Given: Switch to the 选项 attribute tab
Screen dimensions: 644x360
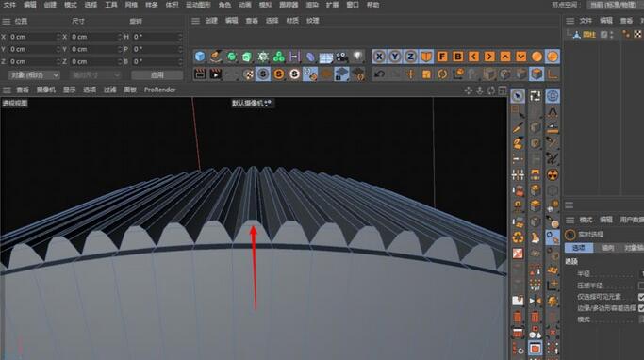Looking at the screenshot, I should click(x=579, y=248).
